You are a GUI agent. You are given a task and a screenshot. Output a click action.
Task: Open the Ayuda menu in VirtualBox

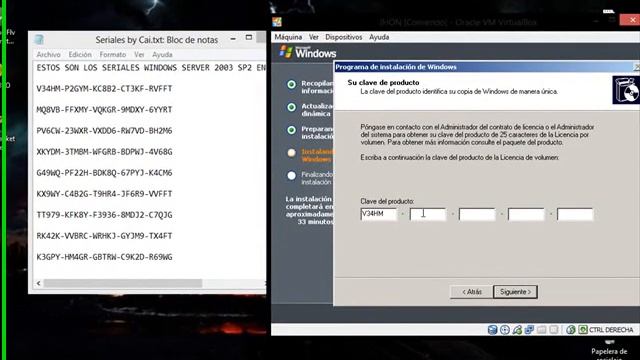click(379, 37)
